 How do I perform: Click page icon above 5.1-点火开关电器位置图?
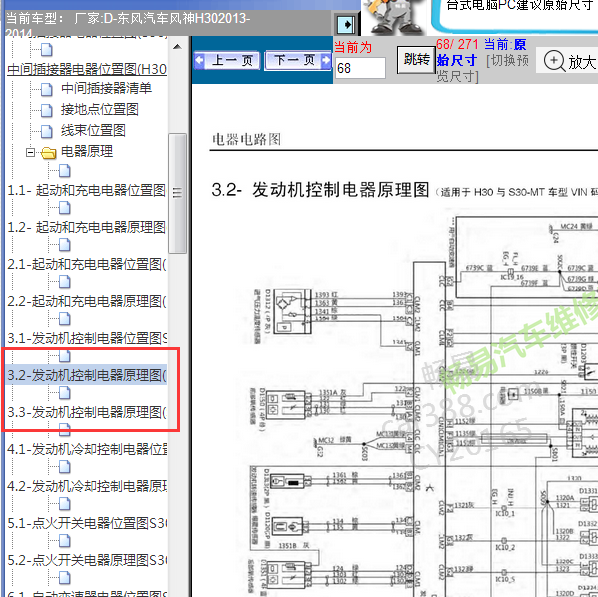[x=65, y=504]
